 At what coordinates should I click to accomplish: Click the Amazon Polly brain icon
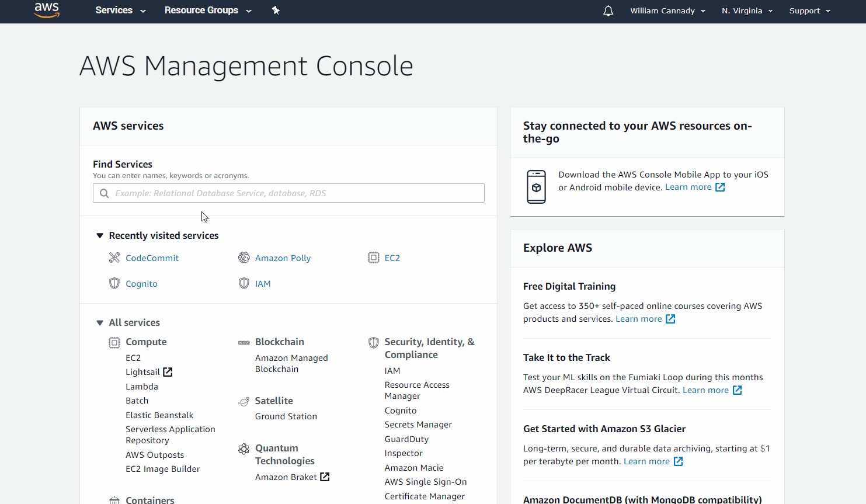pos(244,258)
